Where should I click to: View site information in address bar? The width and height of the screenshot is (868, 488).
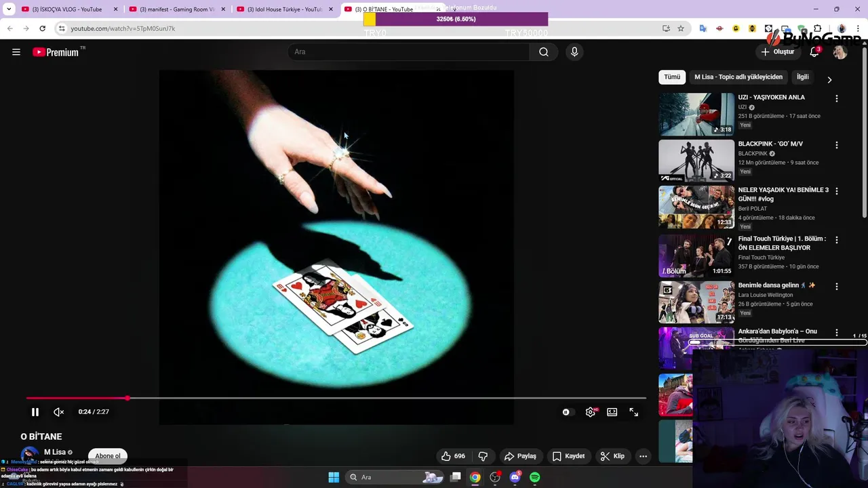(x=62, y=28)
